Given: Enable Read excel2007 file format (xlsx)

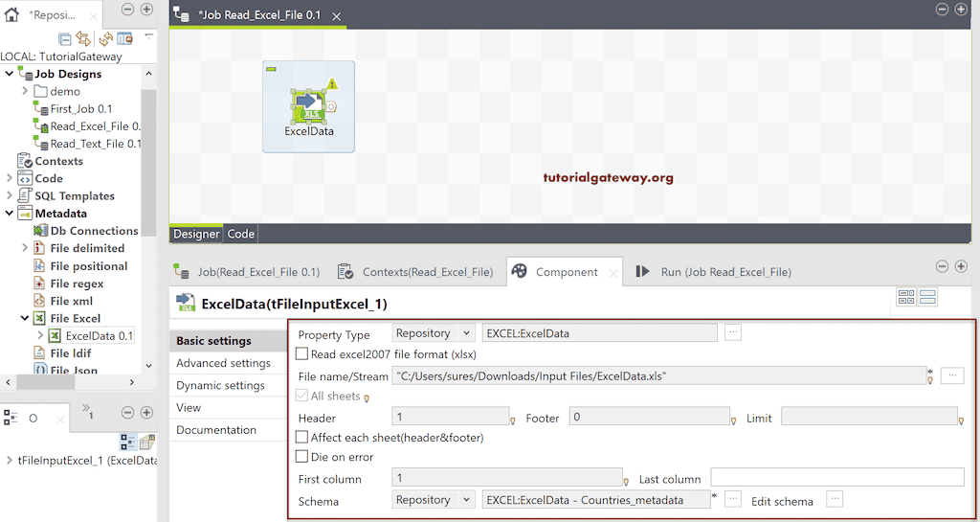Looking at the screenshot, I should pyautogui.click(x=301, y=353).
